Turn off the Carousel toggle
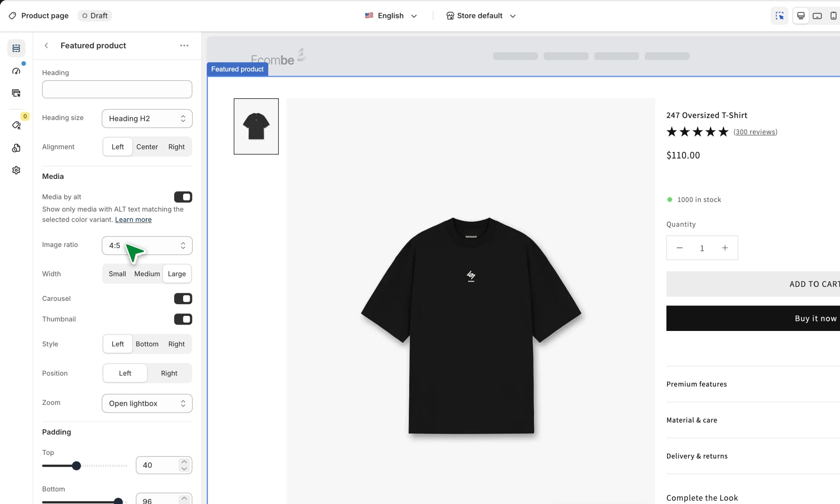This screenshot has height=504, width=840. pos(183,299)
